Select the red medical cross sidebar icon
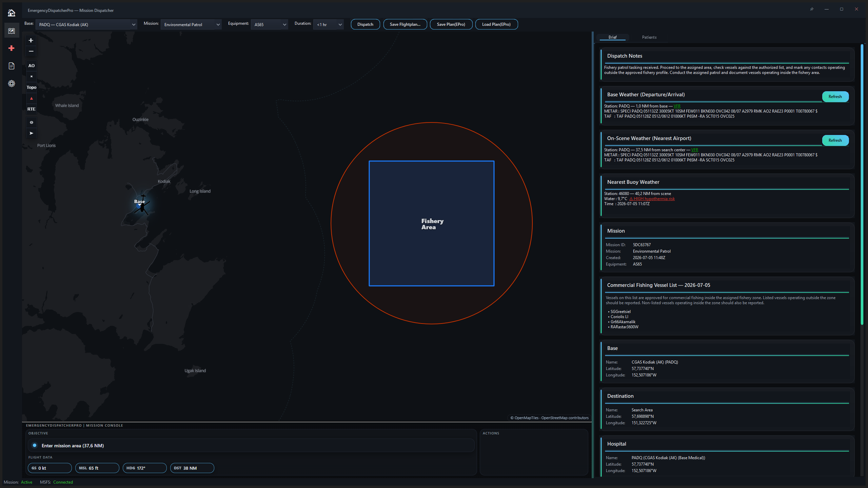 (12, 48)
